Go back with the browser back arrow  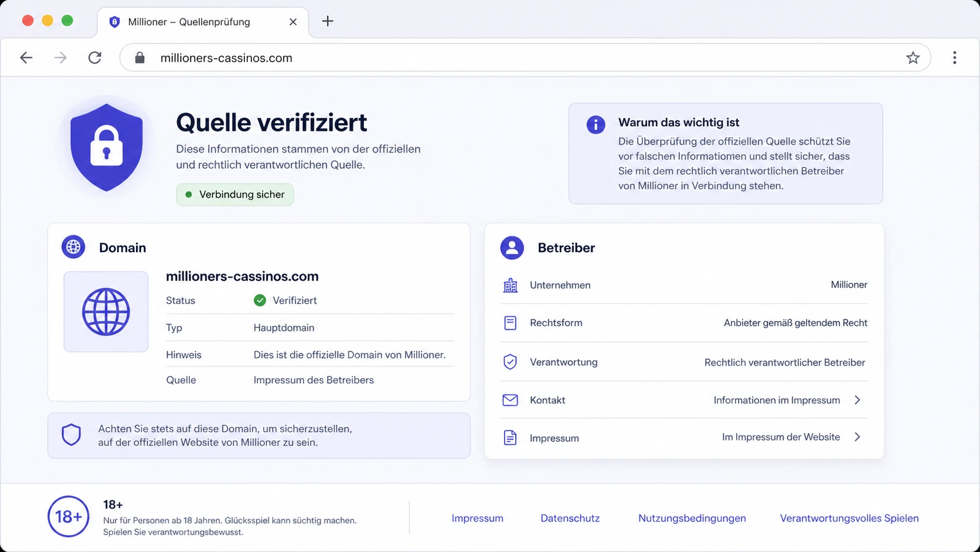click(26, 57)
